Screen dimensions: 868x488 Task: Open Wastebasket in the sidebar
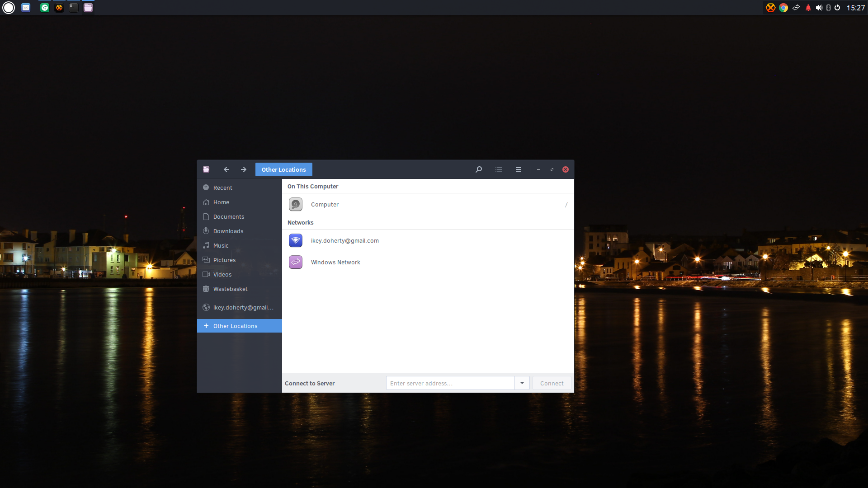coord(240,289)
